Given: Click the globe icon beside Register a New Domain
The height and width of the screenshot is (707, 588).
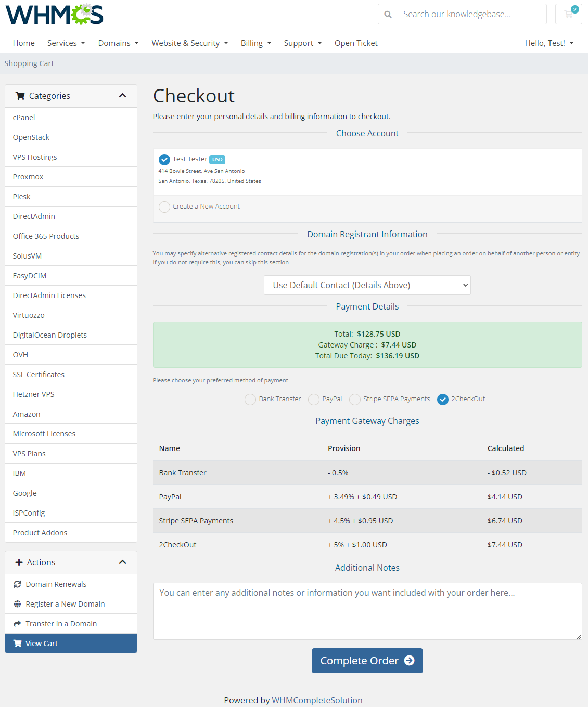Looking at the screenshot, I should tap(17, 603).
